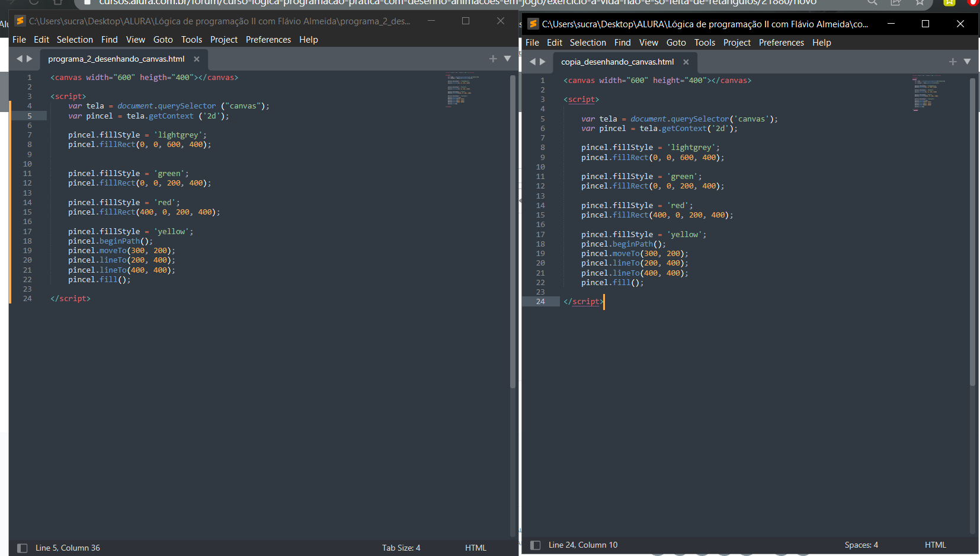The width and height of the screenshot is (980, 556).
Task: Open Preferences menu in left Sublime window
Action: [268, 40]
